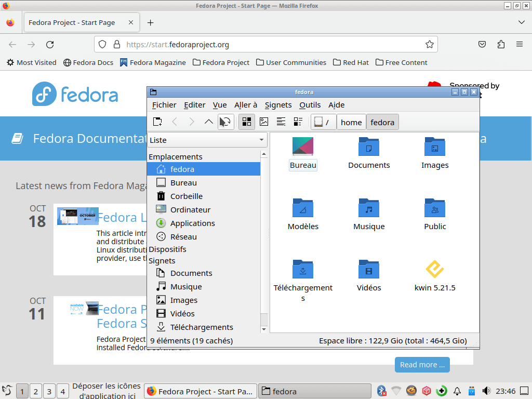532x399 pixels.
Task: Switch to icon view in file manager
Action: [x=247, y=122]
